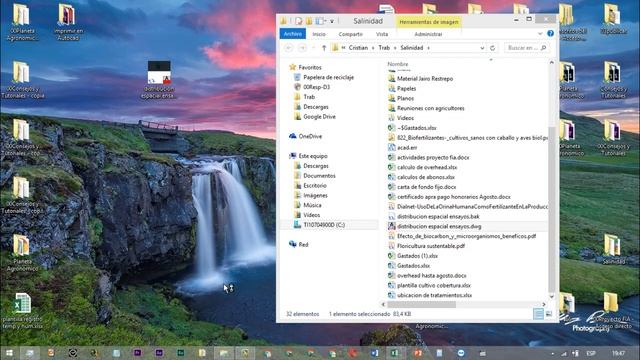Open 00Resp-D3 in the Favoritos list

pyautogui.click(x=316, y=87)
